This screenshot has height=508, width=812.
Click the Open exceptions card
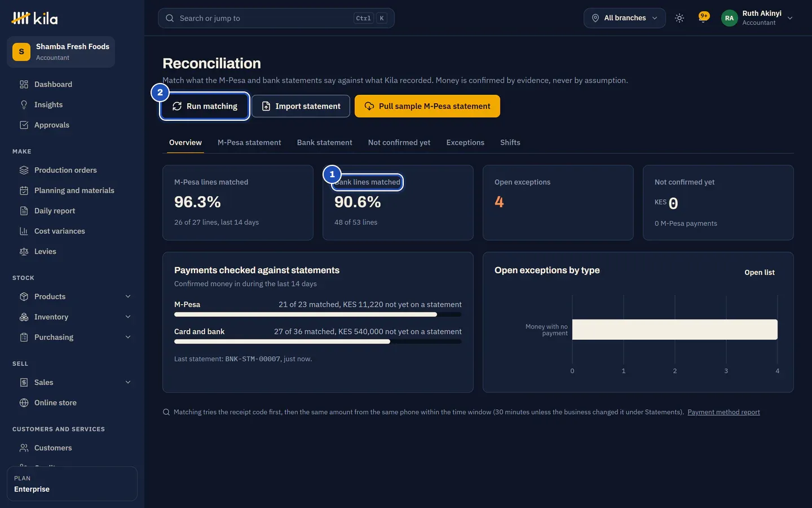point(558,203)
